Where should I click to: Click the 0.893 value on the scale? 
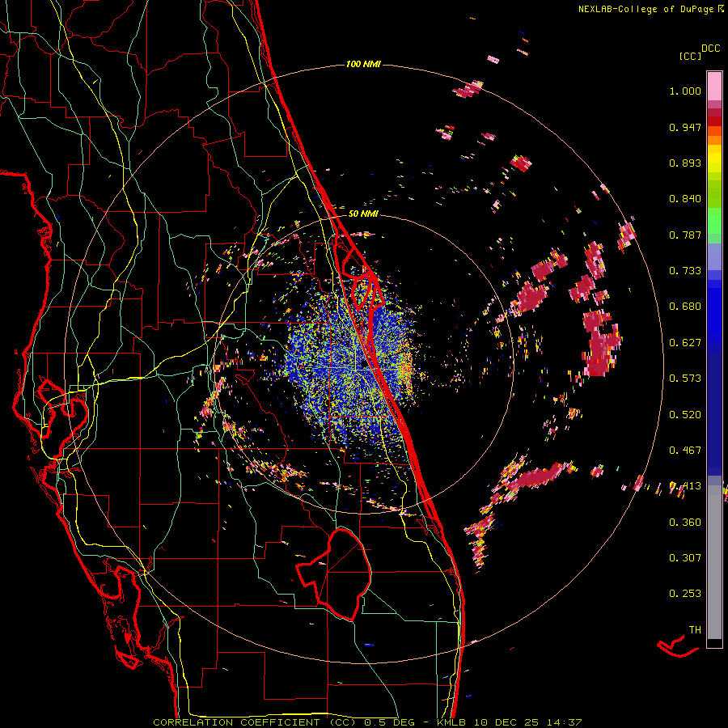coord(685,163)
